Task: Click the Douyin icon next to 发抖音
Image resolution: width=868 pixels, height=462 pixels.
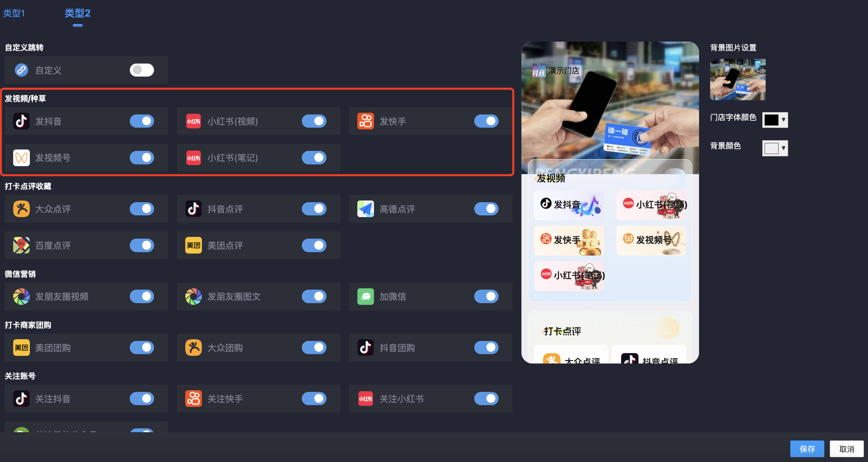Action: click(x=21, y=121)
